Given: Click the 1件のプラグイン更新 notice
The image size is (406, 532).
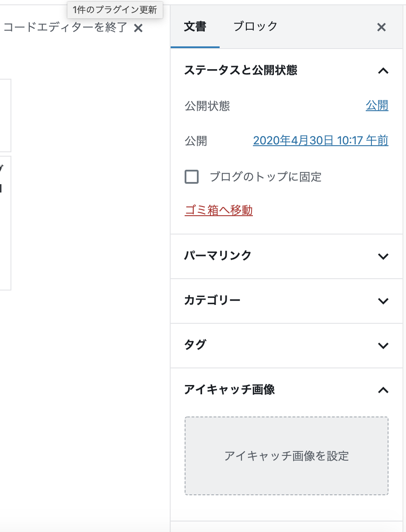Looking at the screenshot, I should [115, 10].
